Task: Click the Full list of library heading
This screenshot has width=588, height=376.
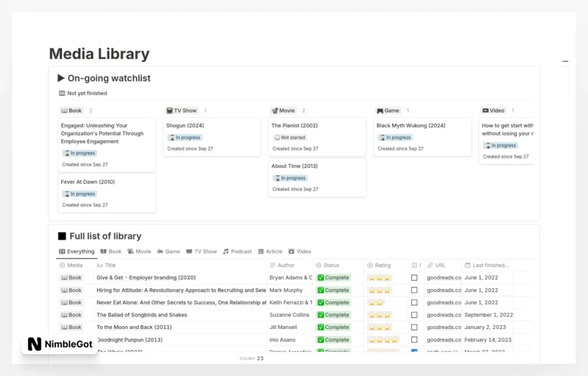Action: point(106,236)
